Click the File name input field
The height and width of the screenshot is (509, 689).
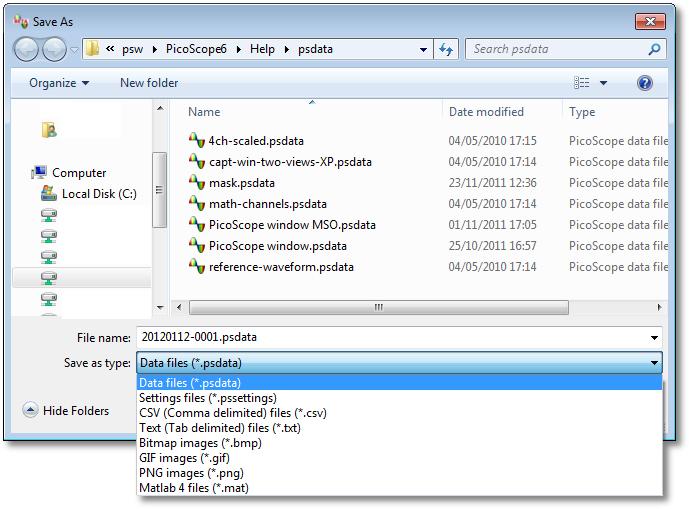[391, 338]
